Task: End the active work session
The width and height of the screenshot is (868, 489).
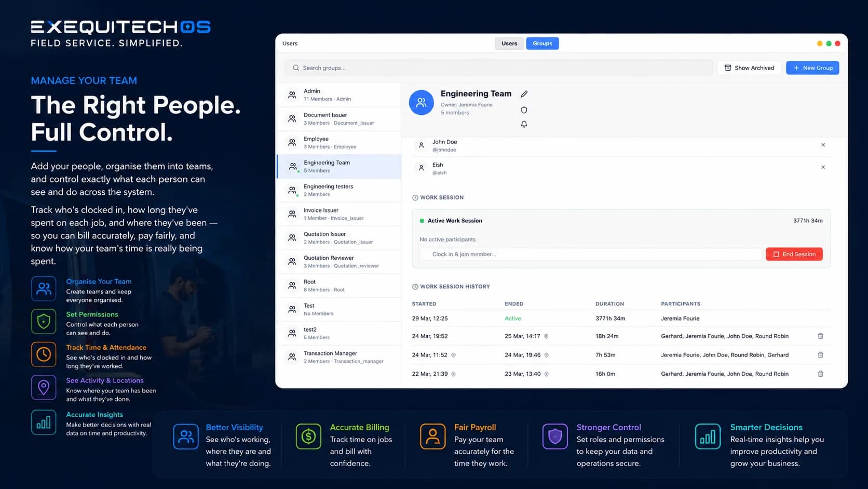Action: pyautogui.click(x=794, y=254)
